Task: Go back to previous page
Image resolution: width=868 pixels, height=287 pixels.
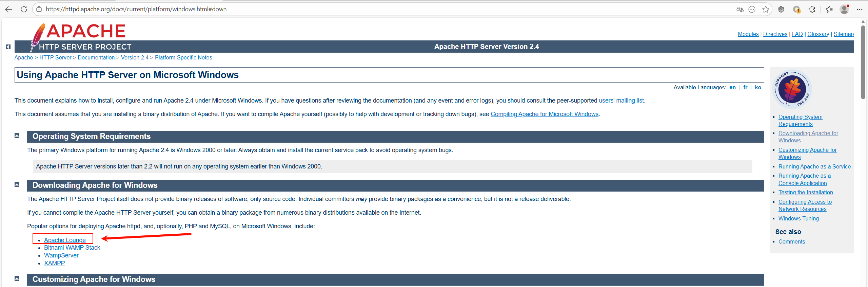Action: (x=9, y=9)
